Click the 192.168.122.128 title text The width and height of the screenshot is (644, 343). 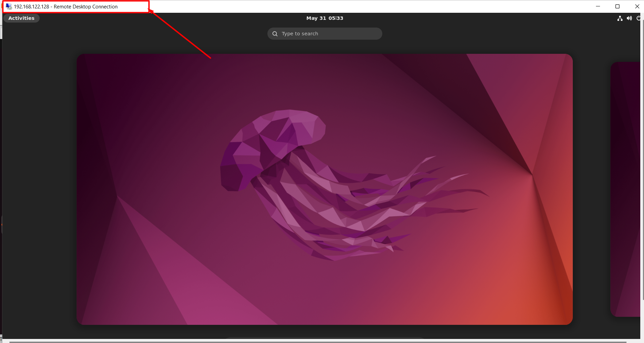tap(32, 7)
